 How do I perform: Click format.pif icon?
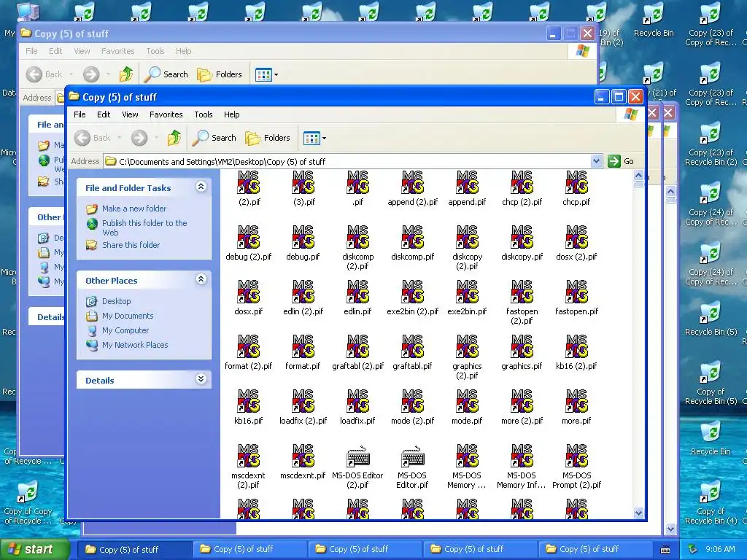pos(303,346)
